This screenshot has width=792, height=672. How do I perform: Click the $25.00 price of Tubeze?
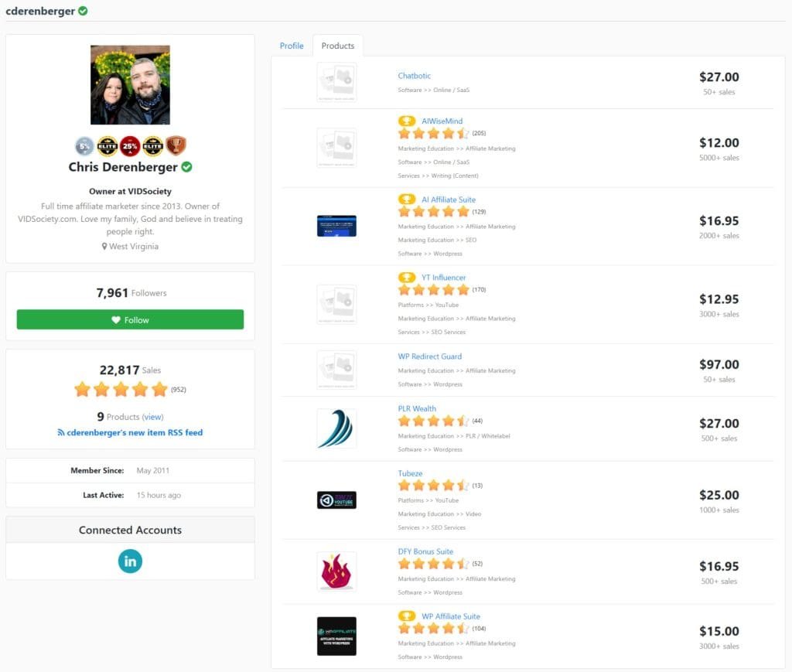pyautogui.click(x=719, y=495)
